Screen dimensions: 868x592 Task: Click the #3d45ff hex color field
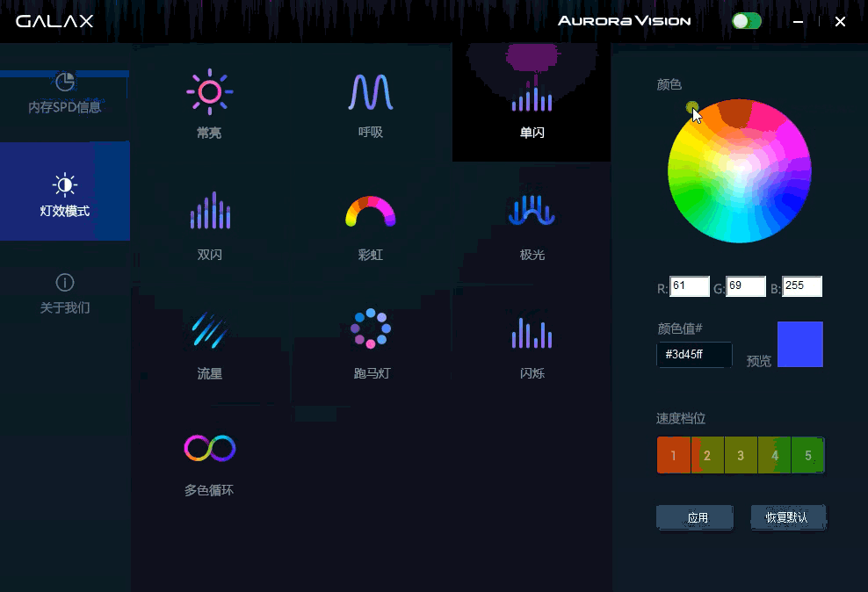click(694, 355)
